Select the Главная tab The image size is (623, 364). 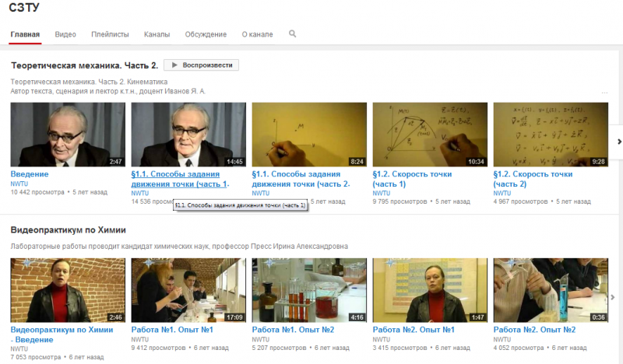point(25,35)
